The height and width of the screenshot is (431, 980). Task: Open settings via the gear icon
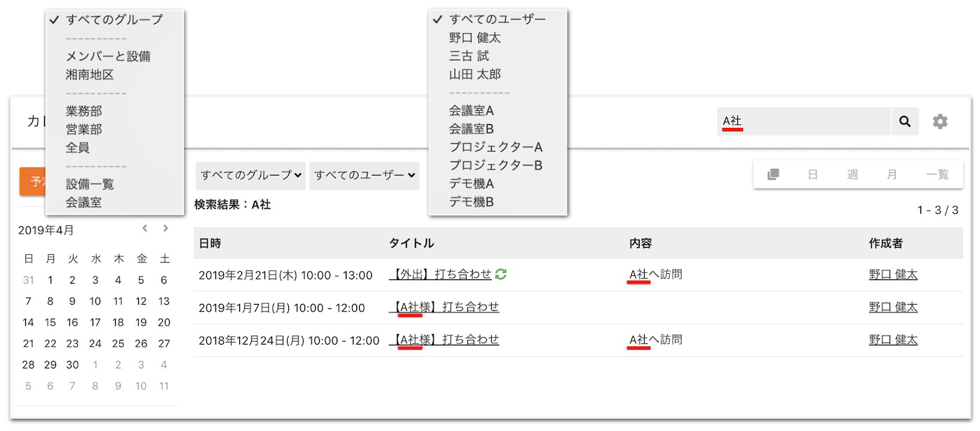click(940, 121)
